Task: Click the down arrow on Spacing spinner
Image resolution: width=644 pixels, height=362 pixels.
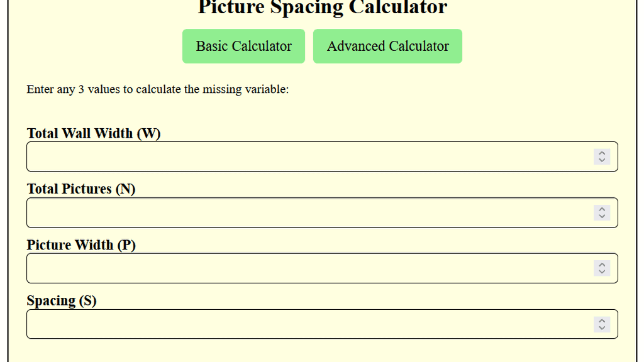Action: point(602,327)
